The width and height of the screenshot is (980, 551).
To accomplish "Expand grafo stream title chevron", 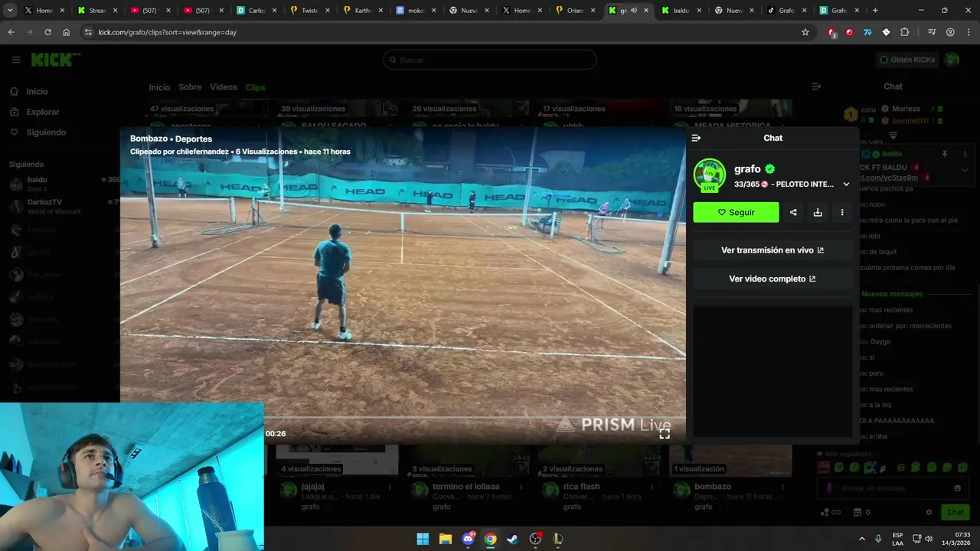I will point(846,184).
